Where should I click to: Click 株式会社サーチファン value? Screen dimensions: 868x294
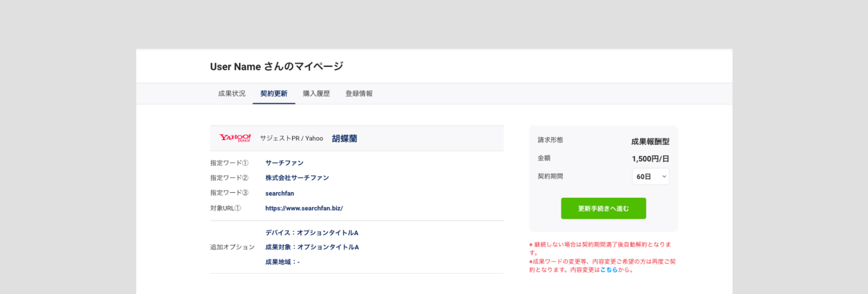(297, 178)
